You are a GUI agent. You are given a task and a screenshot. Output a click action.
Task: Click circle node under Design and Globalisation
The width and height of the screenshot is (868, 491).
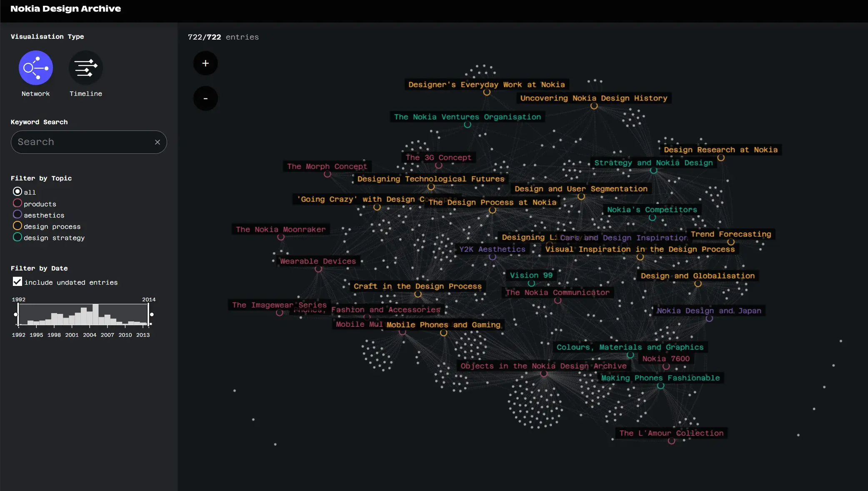click(x=698, y=284)
